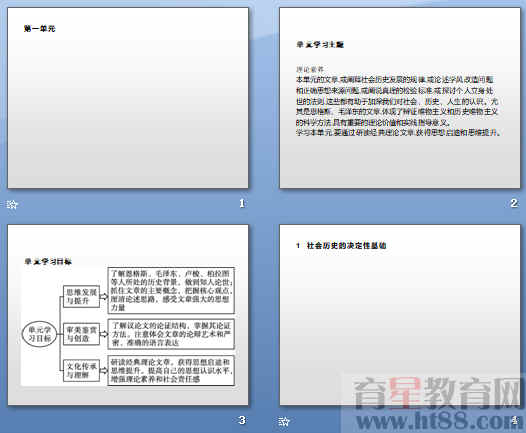Click the animation star icon under slide 4
Screen dimensions: 526x433
coord(284,422)
